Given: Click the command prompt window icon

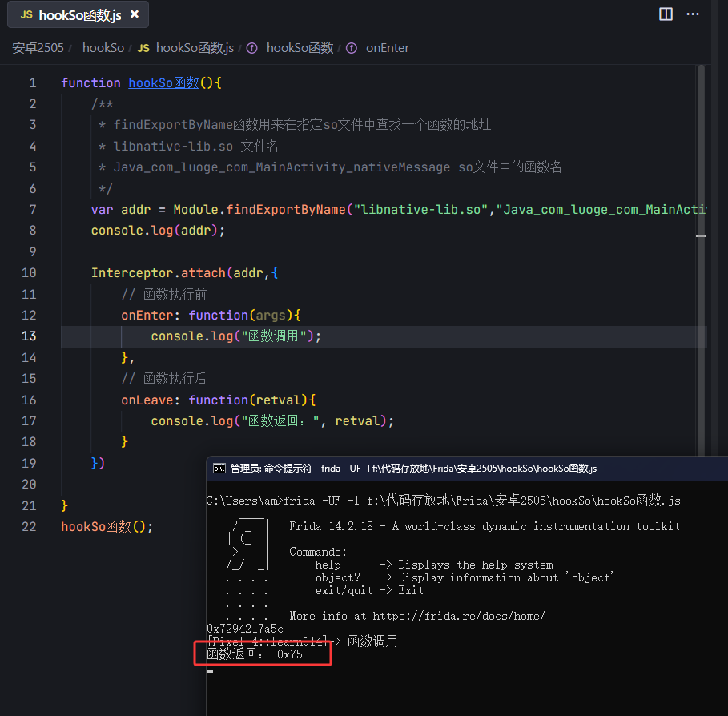Looking at the screenshot, I should coord(219,469).
